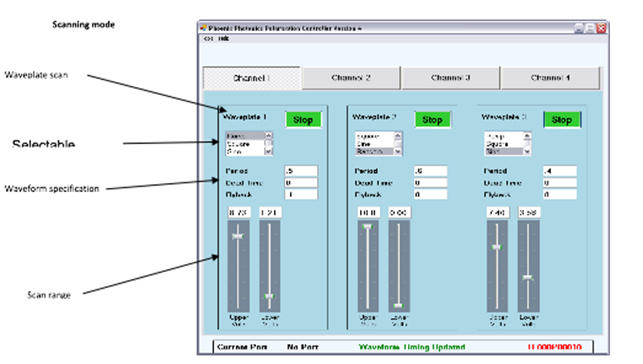Click Waveplate 2 upper volts value box

368,212
